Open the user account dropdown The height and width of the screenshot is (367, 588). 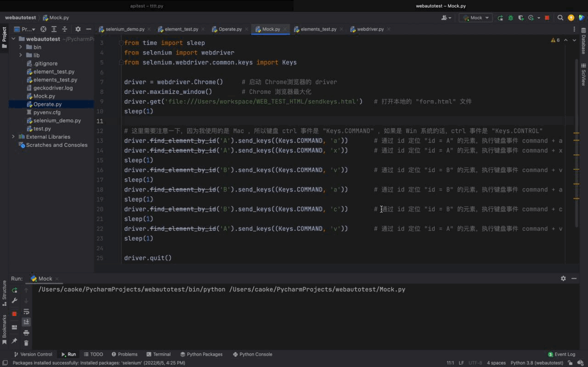[446, 18]
